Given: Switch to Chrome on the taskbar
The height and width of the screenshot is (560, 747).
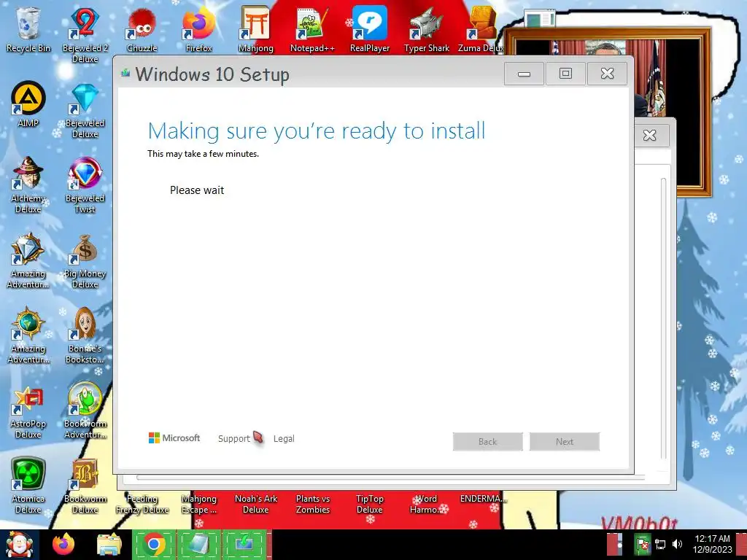Looking at the screenshot, I should (x=154, y=545).
